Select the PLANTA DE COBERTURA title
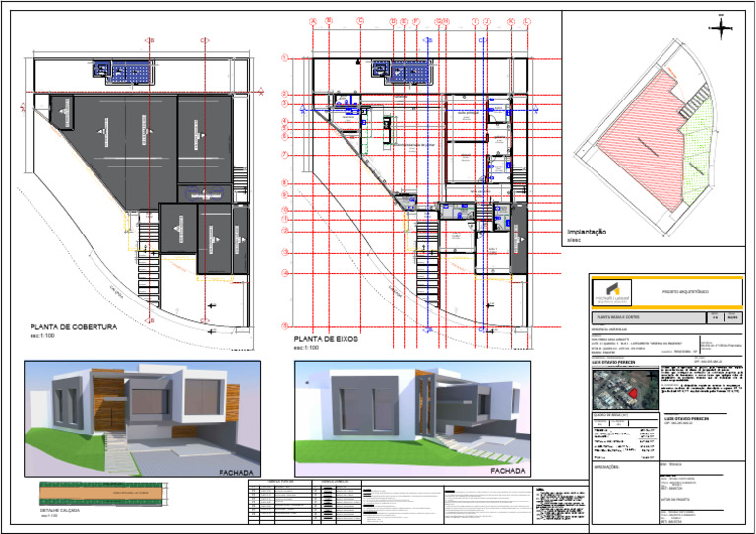This screenshot has height=534, width=756. [x=74, y=326]
